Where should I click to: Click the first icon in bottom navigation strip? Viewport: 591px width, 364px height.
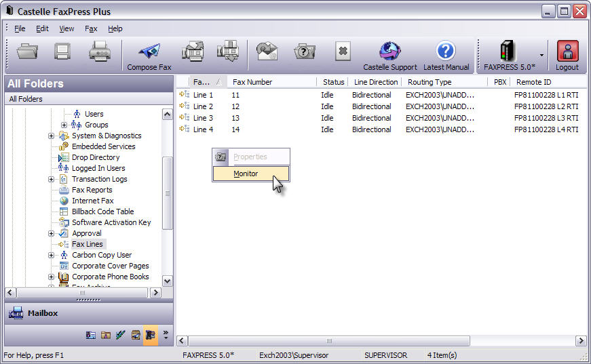[90, 335]
